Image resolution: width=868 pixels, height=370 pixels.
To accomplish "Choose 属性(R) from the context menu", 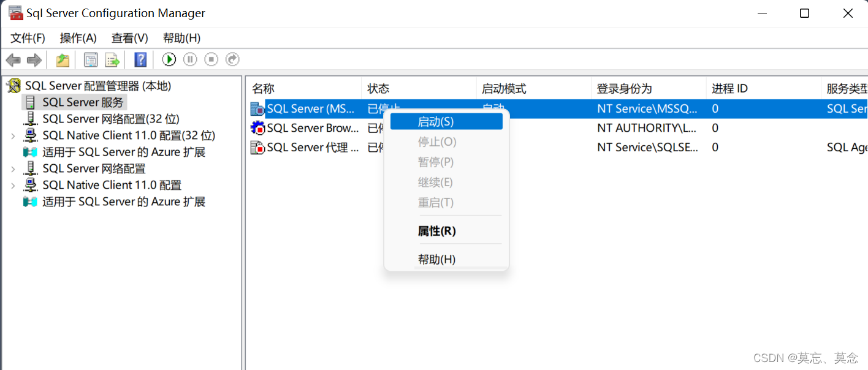I will [x=446, y=231].
